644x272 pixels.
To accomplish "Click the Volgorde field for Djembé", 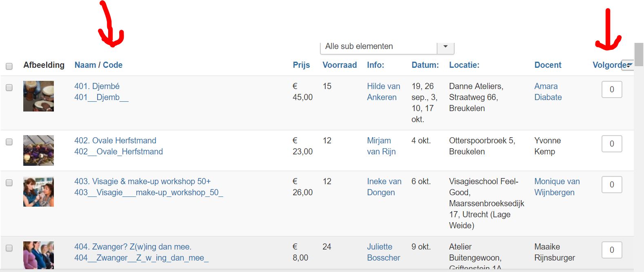I will coord(611,89).
